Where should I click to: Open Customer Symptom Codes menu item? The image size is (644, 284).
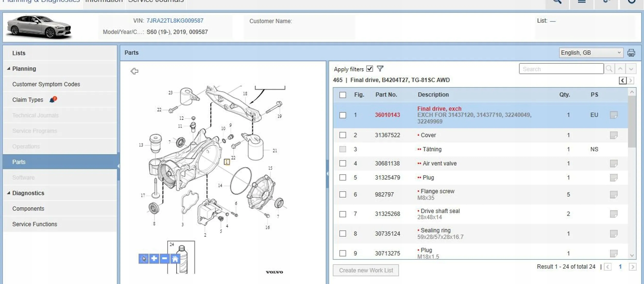(46, 84)
